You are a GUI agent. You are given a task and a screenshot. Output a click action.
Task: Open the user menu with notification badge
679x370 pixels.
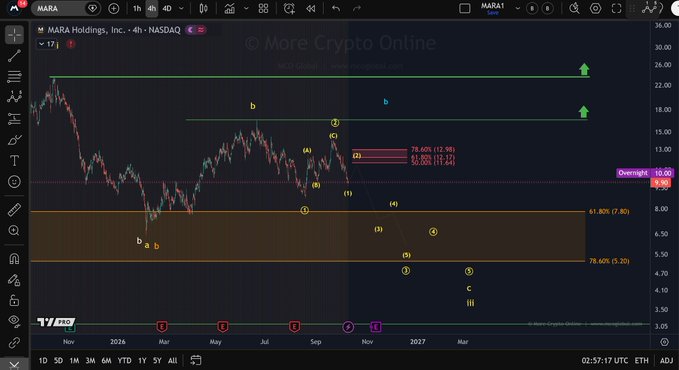[15, 8]
